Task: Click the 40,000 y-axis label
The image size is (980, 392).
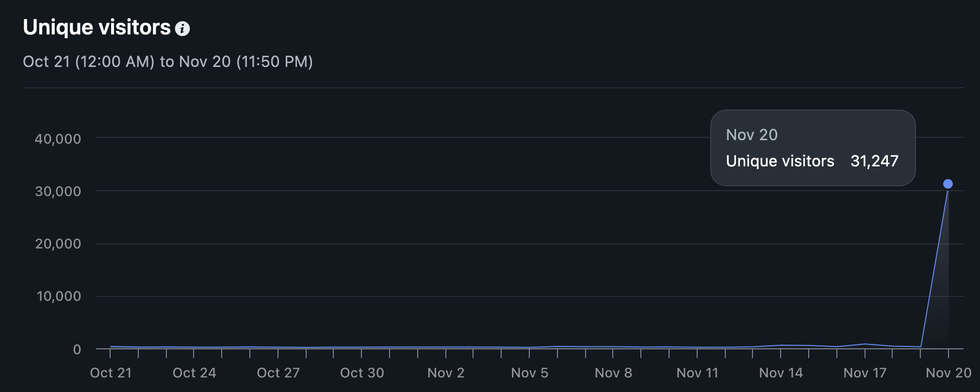Action: 58,139
